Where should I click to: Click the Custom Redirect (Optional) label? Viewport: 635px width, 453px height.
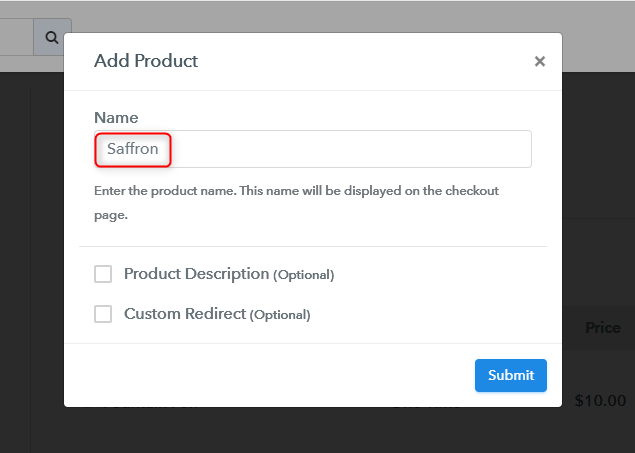(x=217, y=314)
